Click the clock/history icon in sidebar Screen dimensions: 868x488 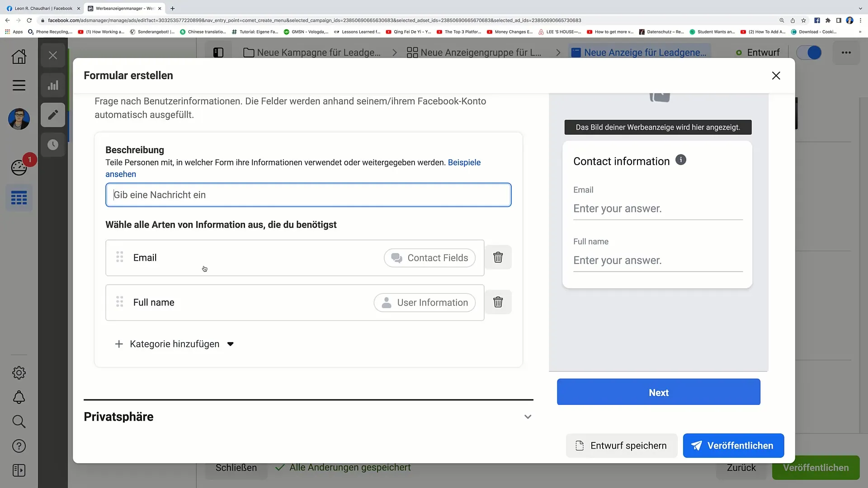pos(53,144)
